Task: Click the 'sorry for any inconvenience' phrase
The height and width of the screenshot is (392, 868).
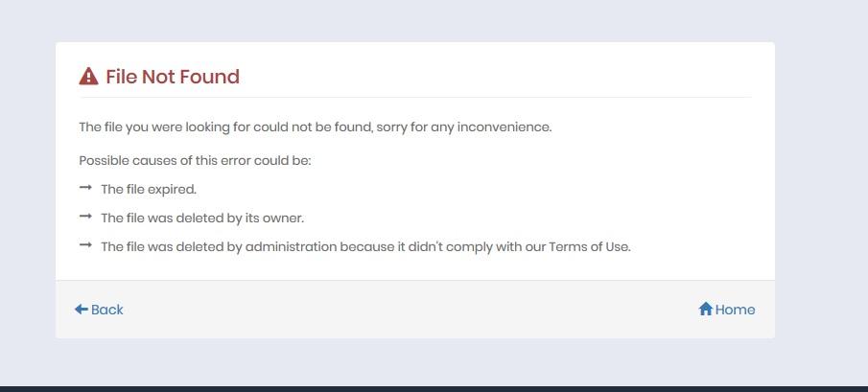Action: (x=464, y=127)
